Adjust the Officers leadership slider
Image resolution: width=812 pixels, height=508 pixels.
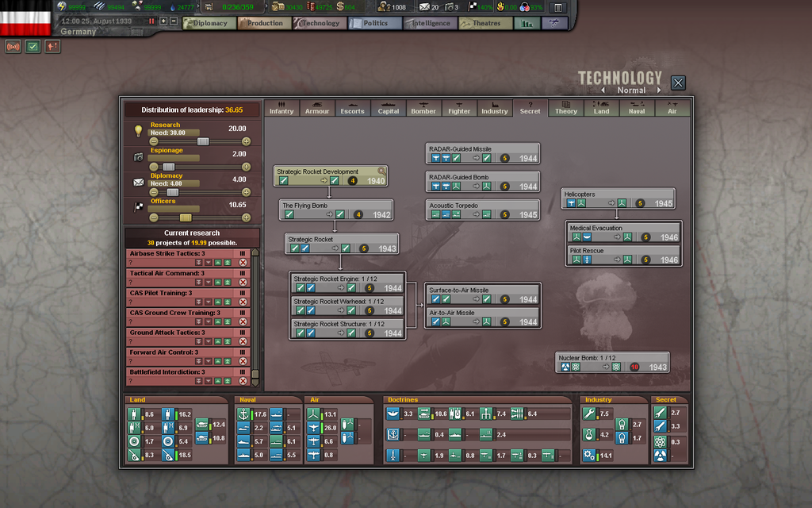coord(186,217)
